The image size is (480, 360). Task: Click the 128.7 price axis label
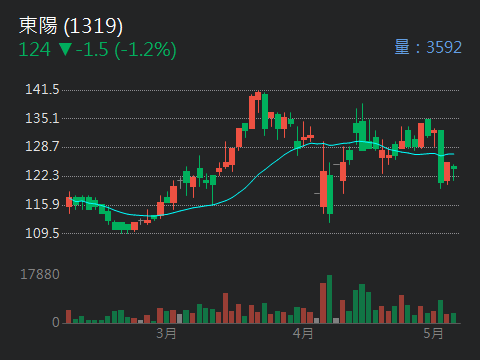coord(42,147)
